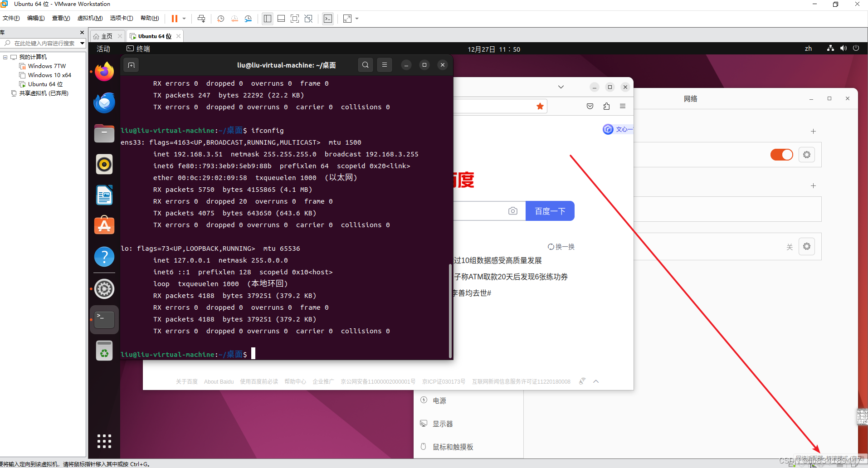The width and height of the screenshot is (868, 468).
Task: Open the Help app from the dock
Action: pos(104,257)
